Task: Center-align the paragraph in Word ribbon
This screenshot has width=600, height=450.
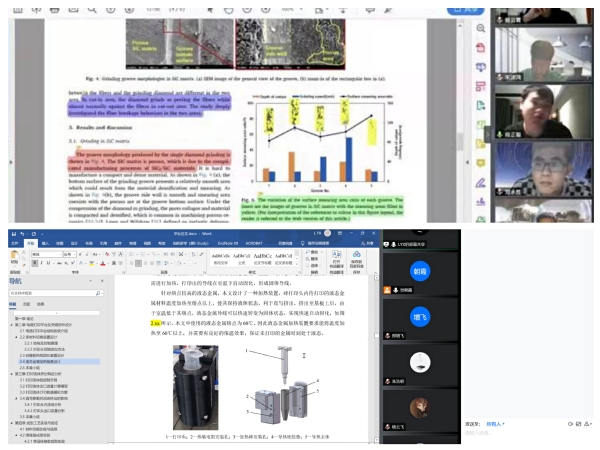Action: (x=139, y=263)
